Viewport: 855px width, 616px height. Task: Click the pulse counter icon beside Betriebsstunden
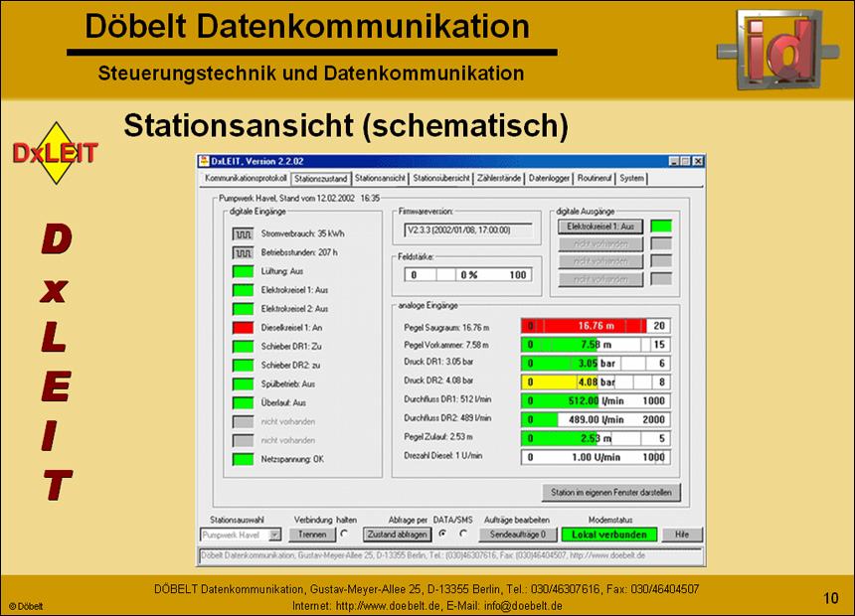(x=244, y=253)
